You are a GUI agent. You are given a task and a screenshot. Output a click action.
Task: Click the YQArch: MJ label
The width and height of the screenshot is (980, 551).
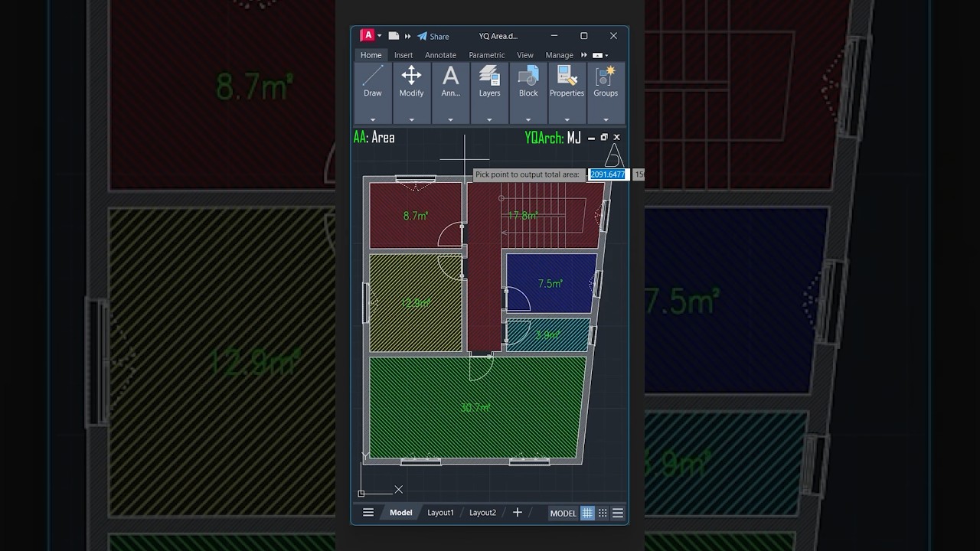pyautogui.click(x=553, y=138)
